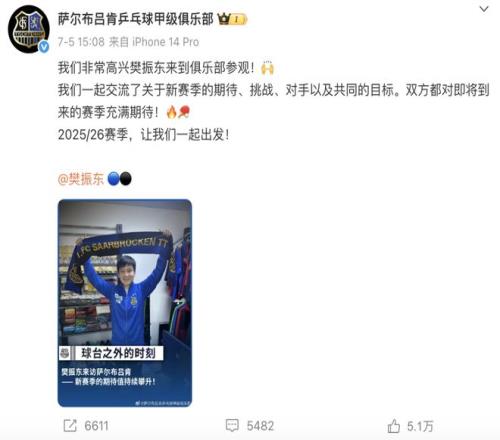Open comments via speech bubble icon
This screenshot has height=440, width=500.
click(x=232, y=426)
